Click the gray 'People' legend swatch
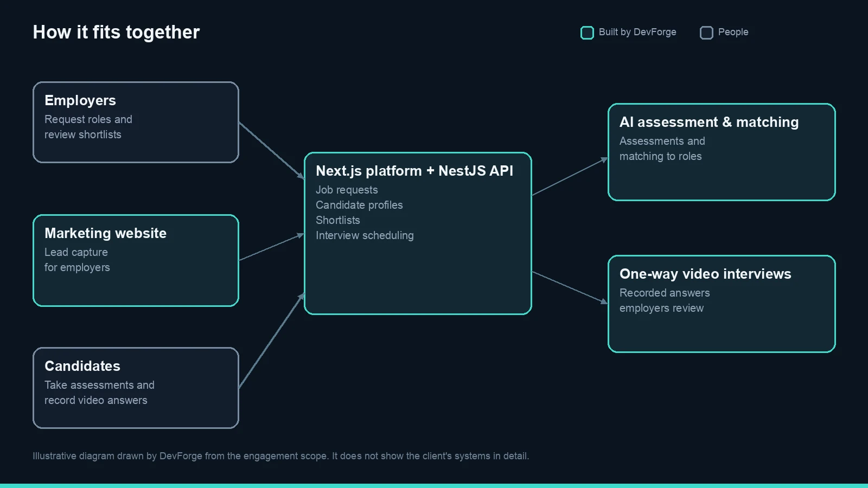 (706, 33)
